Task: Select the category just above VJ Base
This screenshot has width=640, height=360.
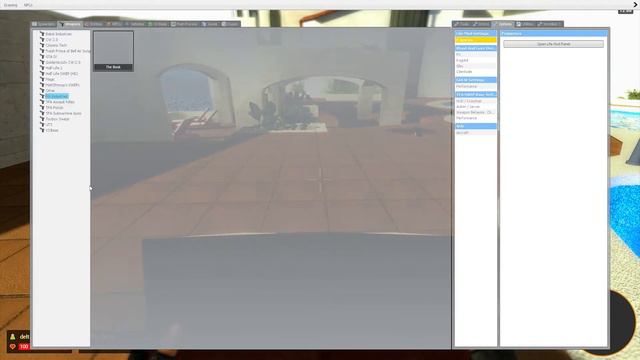Action: (49, 124)
